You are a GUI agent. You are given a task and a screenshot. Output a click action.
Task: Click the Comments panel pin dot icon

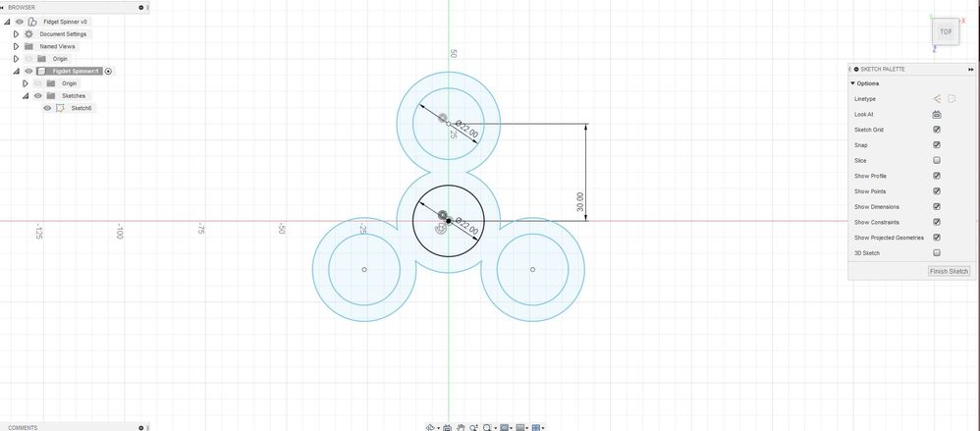(x=141, y=428)
